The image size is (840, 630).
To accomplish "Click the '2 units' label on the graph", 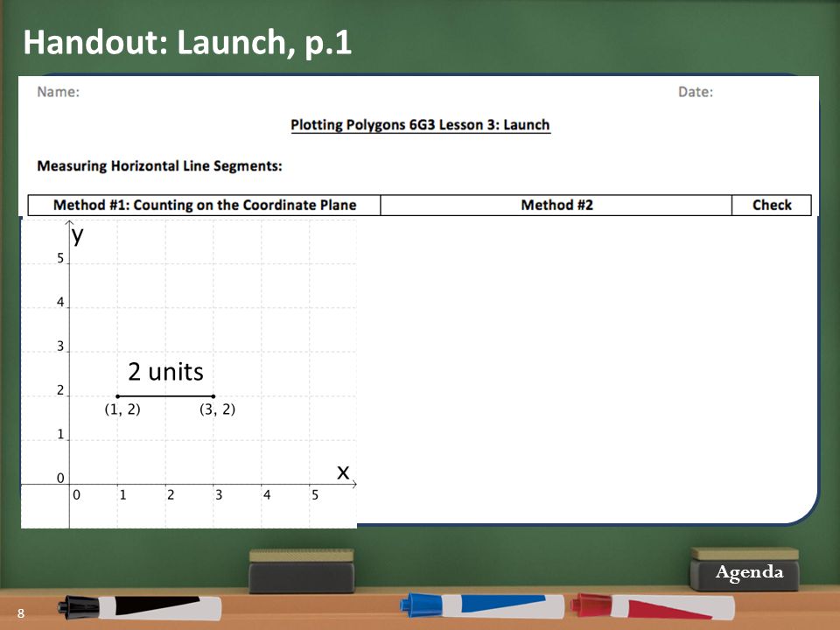I will coord(165,372).
